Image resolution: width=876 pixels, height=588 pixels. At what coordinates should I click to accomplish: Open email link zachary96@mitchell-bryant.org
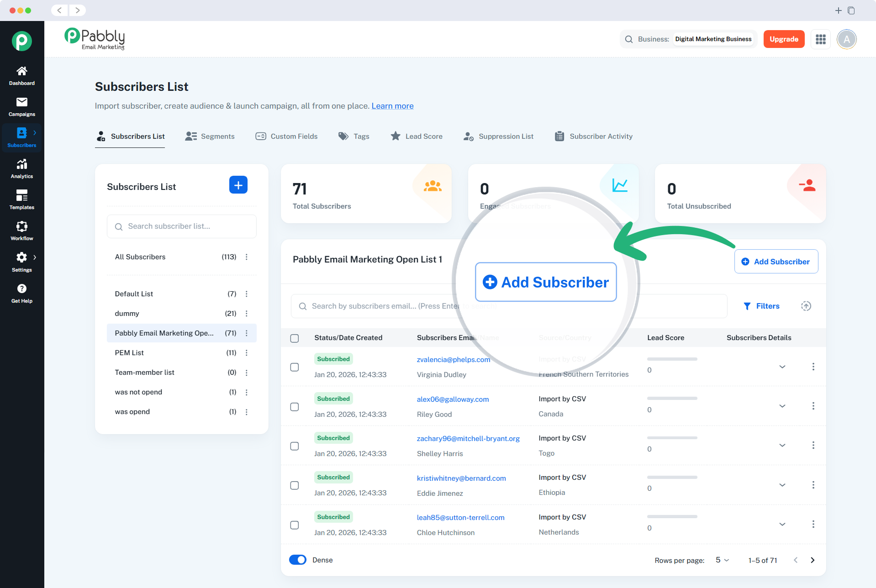click(468, 439)
